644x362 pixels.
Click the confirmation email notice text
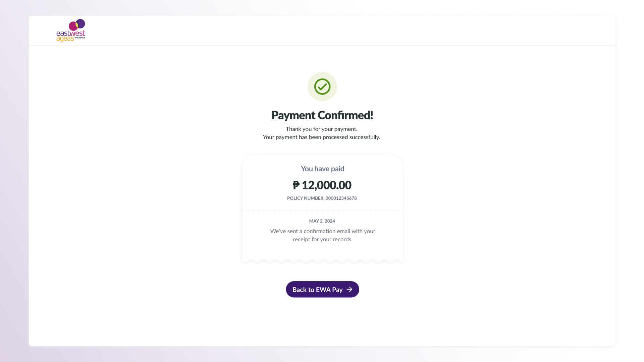pyautogui.click(x=323, y=235)
